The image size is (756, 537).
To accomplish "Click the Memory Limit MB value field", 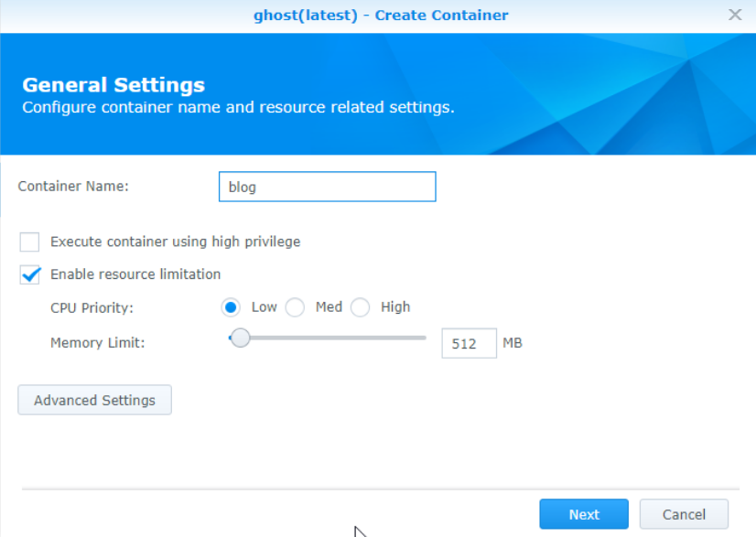I will pyautogui.click(x=469, y=343).
